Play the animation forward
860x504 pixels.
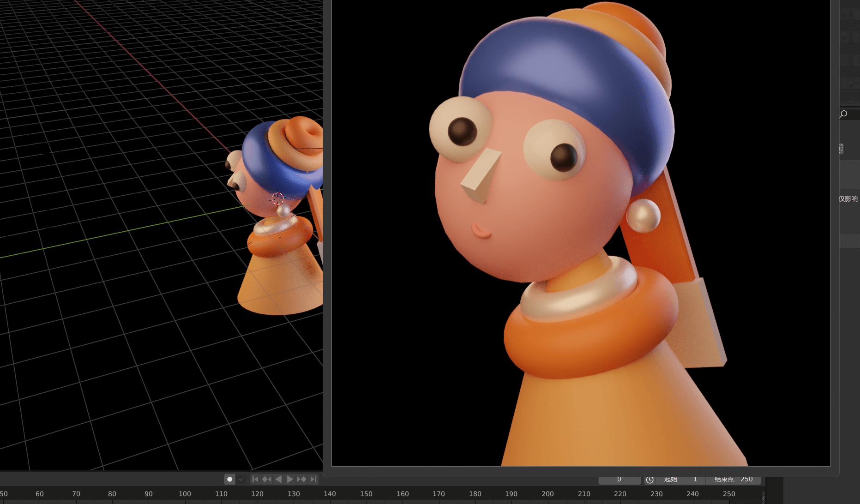coord(290,479)
